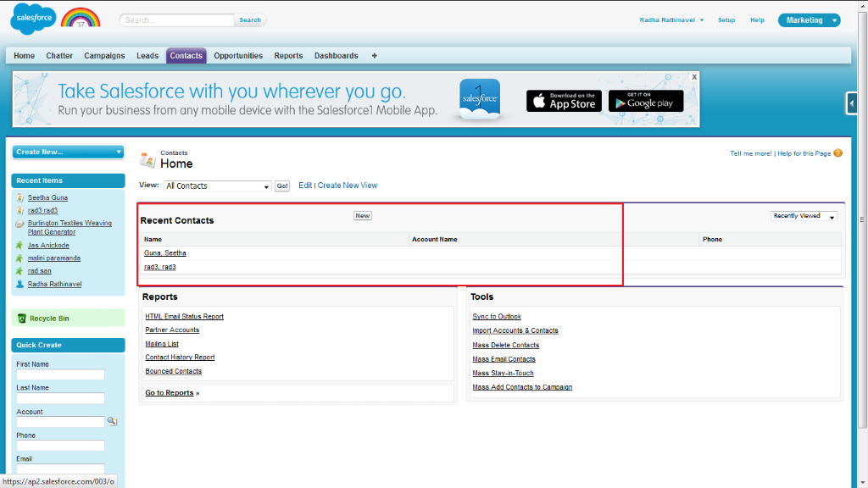Open the Recently Viewed dropdown

(804, 216)
